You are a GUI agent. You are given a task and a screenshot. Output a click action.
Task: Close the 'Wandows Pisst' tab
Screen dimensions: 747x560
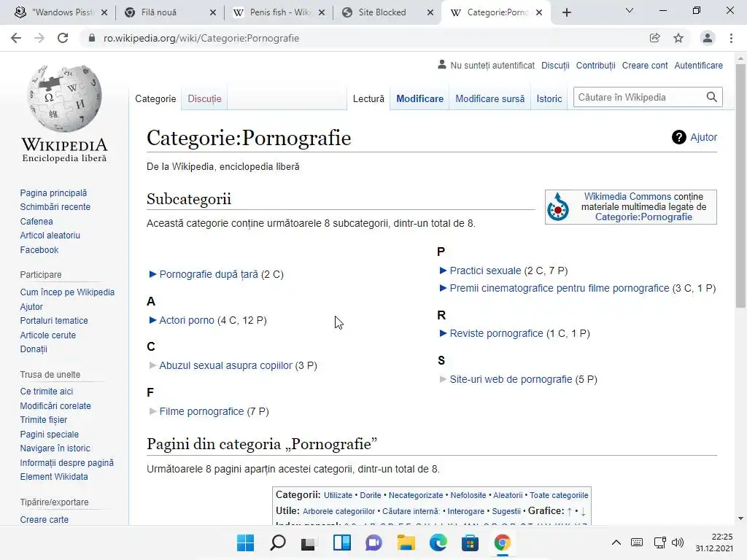tap(104, 12)
